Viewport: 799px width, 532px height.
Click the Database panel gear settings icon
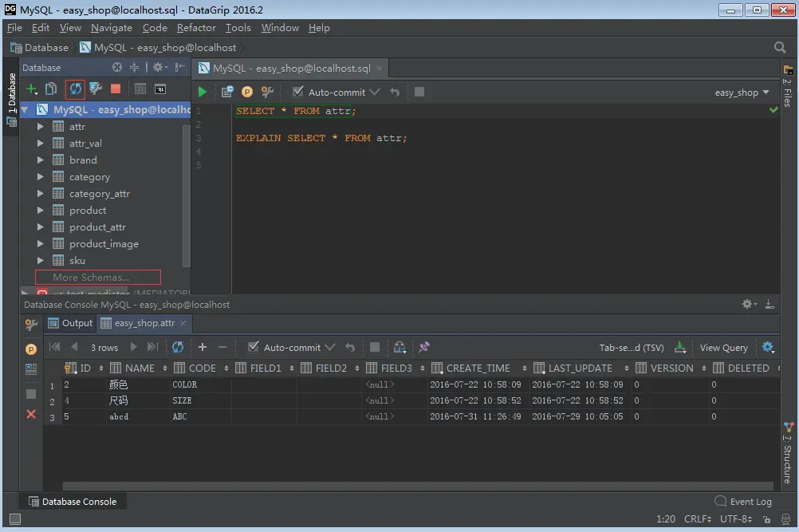159,67
